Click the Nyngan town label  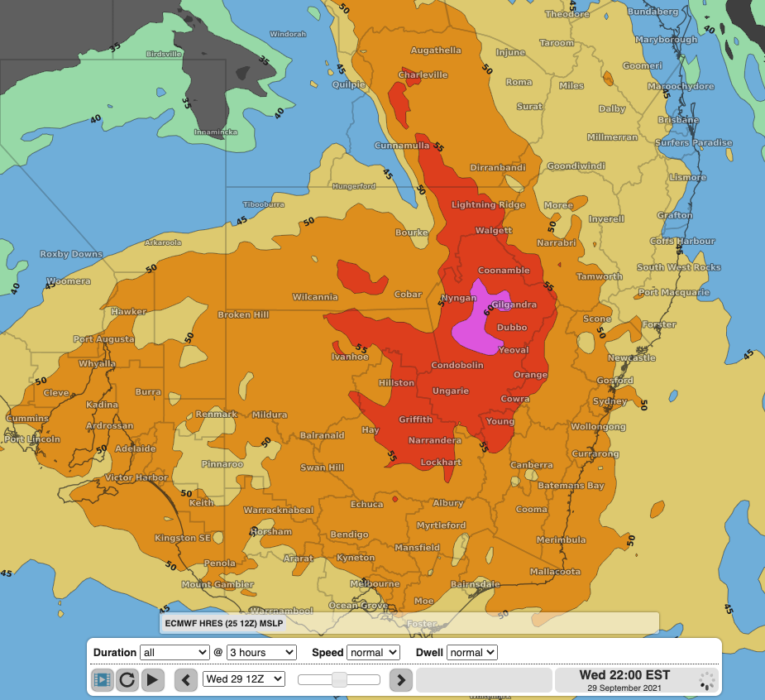pos(459,298)
